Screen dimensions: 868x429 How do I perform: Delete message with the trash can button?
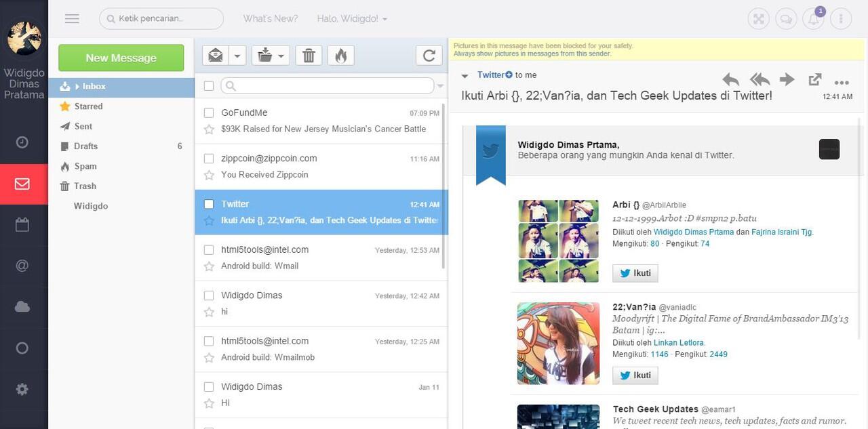coord(309,56)
